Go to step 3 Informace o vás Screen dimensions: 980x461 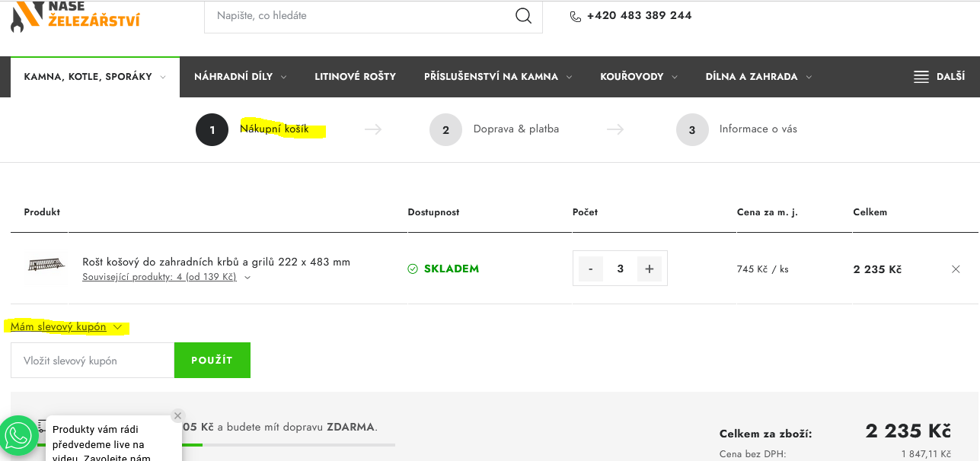coord(736,129)
